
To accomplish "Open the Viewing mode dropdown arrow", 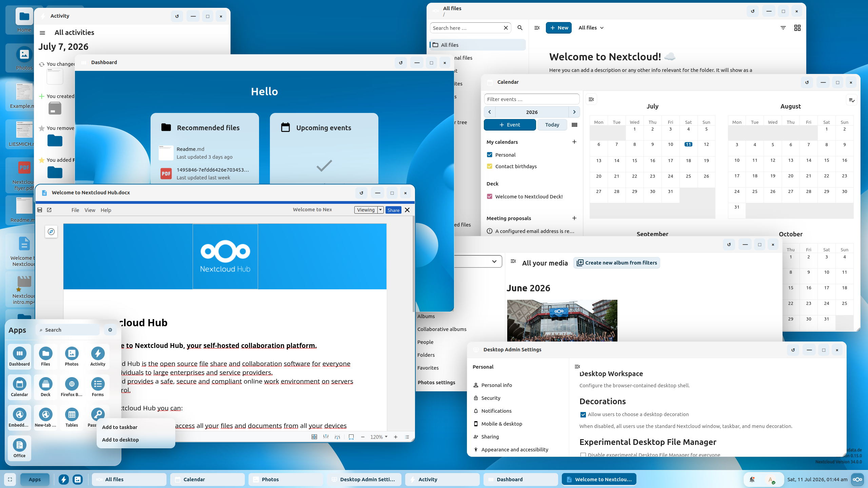I will click(380, 210).
